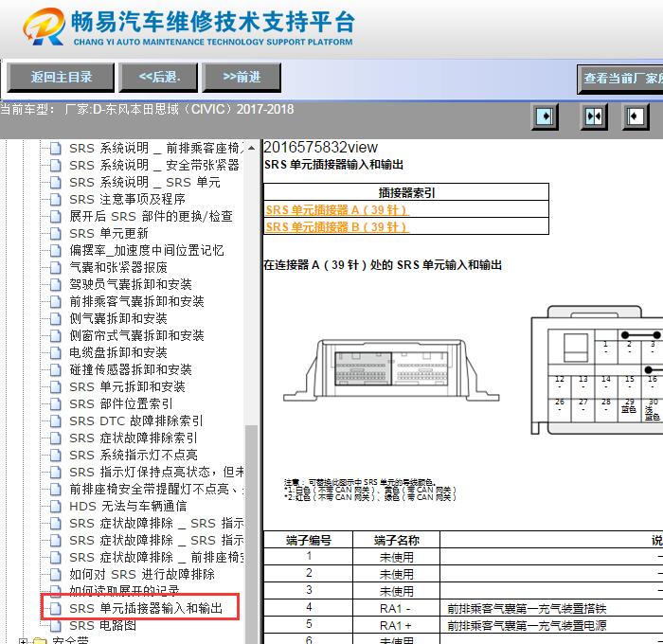The image size is (663, 644).
Task: Click page icon beside SRS 单元拆卸和安装
Action: tap(55, 386)
